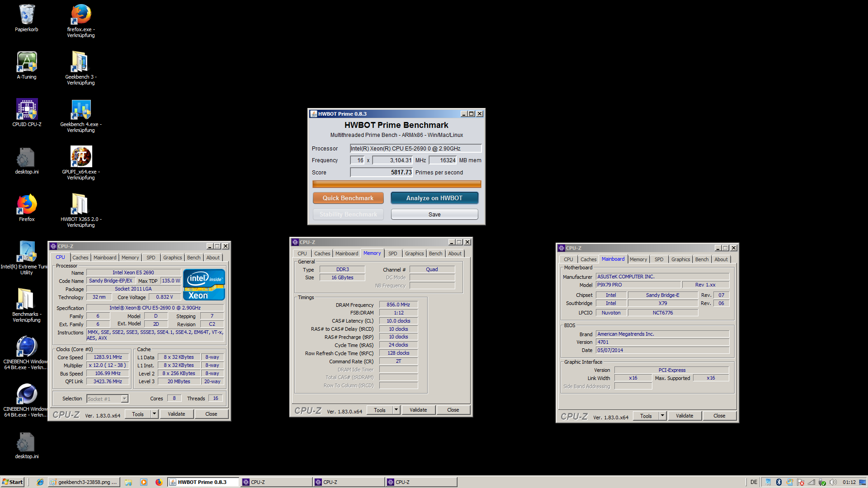Click the Tools button in right CPU-Z window
This screenshot has width=868, height=488.
(x=646, y=416)
